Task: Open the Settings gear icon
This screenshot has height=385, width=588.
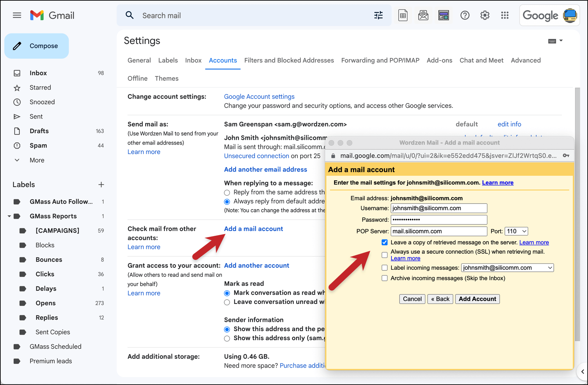Action: pyautogui.click(x=485, y=15)
